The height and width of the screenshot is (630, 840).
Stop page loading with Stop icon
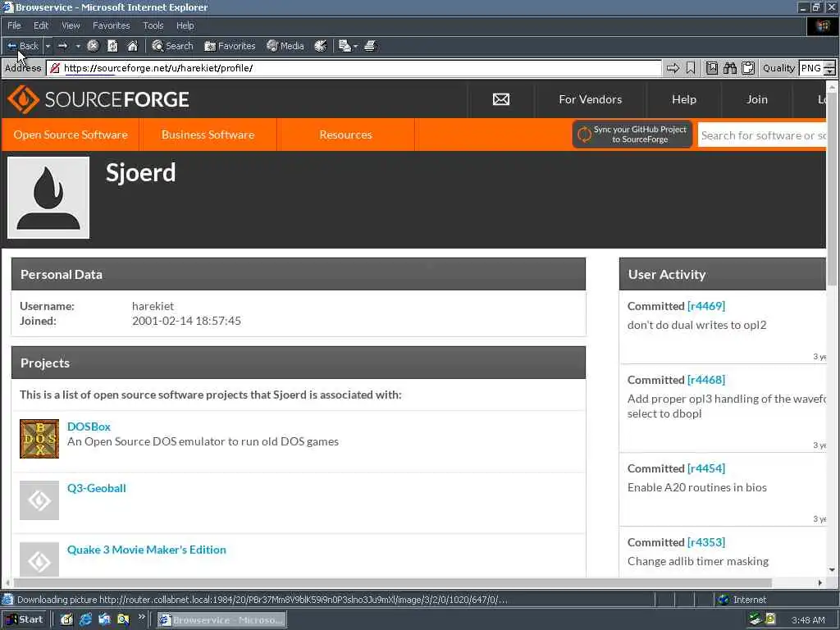click(x=94, y=46)
